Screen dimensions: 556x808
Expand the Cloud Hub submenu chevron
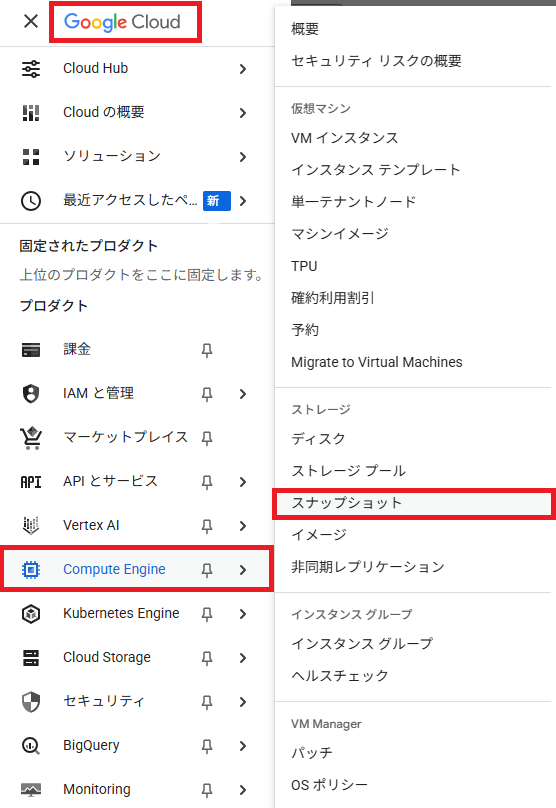pos(243,69)
